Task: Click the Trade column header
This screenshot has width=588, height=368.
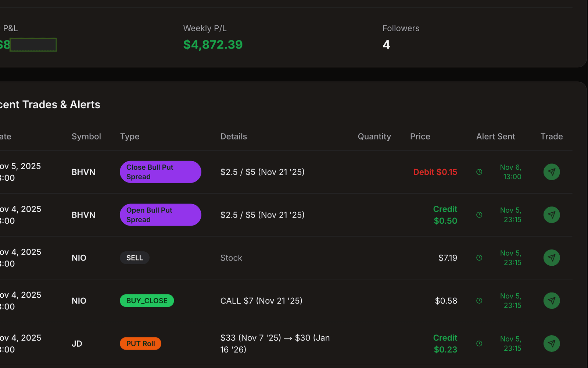Action: tap(552, 137)
